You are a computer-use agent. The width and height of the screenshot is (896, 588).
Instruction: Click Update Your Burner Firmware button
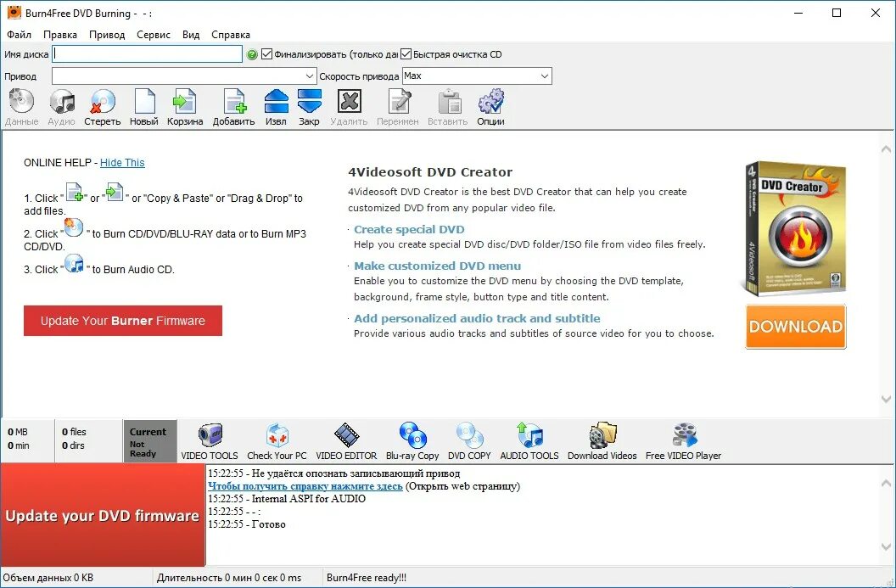(x=123, y=321)
